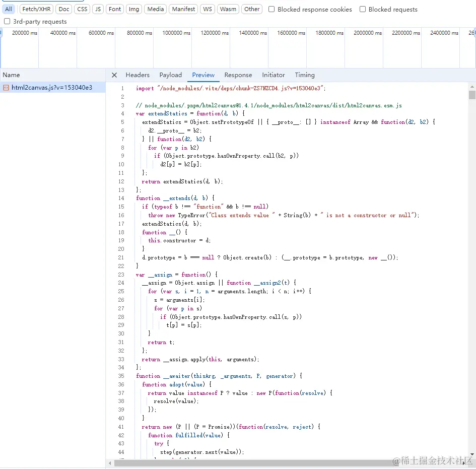Click the 200000 ms timeline marker
476x469 pixels.
tap(25, 33)
